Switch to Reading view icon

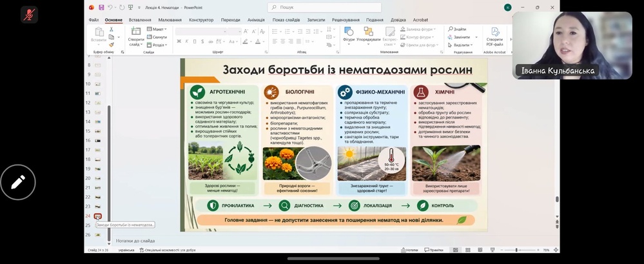pyautogui.click(x=480, y=250)
